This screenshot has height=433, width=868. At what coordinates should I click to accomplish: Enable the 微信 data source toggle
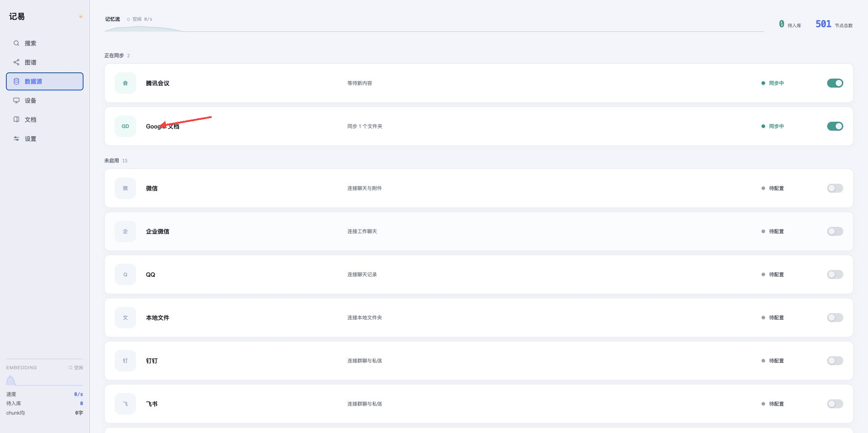pos(835,188)
